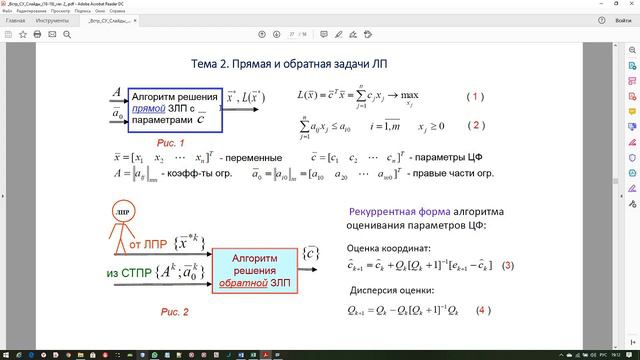The width and height of the screenshot is (640, 360).
Task: Click the caption 'Рис. 2'
Action: 174,312
